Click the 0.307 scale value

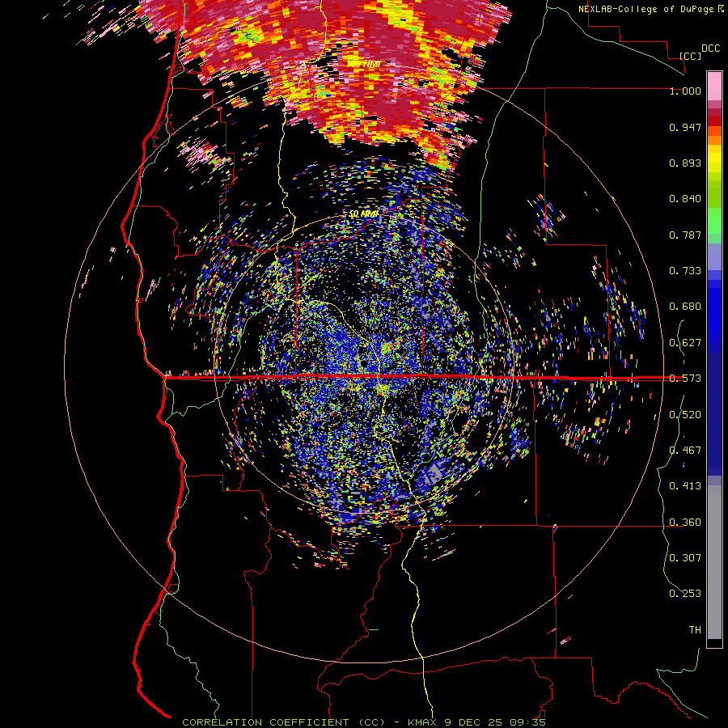[685, 558]
